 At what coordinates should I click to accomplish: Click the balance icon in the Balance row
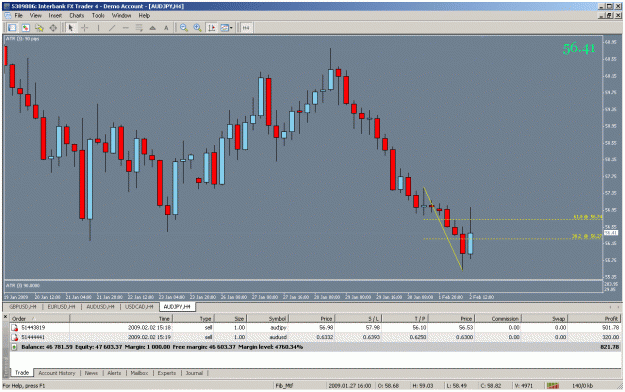14,347
